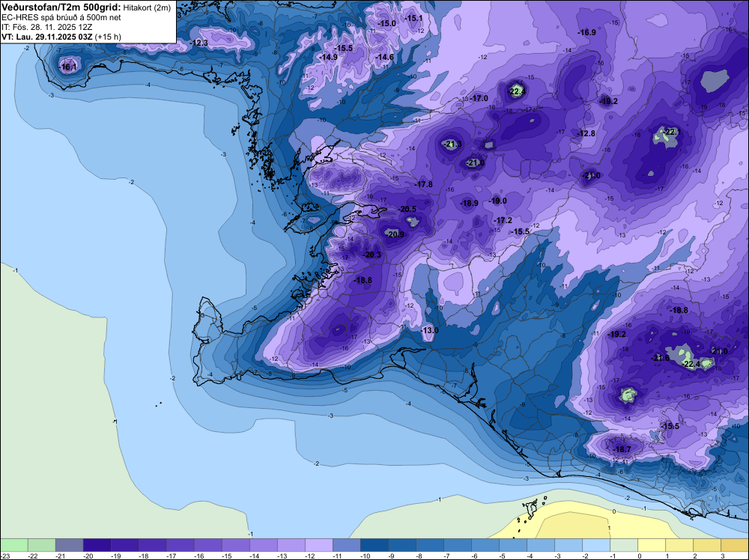Click the VT: Lau. 29.11.2025 03Z valid time

pos(47,37)
